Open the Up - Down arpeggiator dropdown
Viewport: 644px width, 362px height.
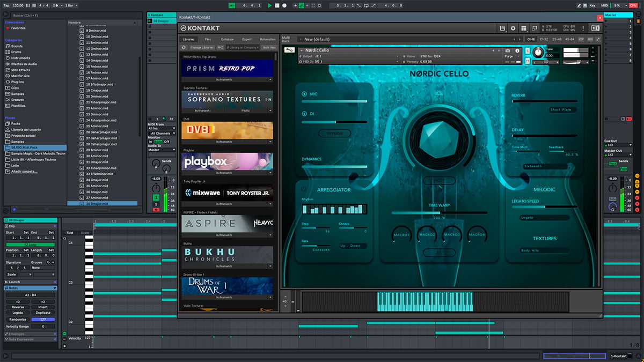point(354,246)
